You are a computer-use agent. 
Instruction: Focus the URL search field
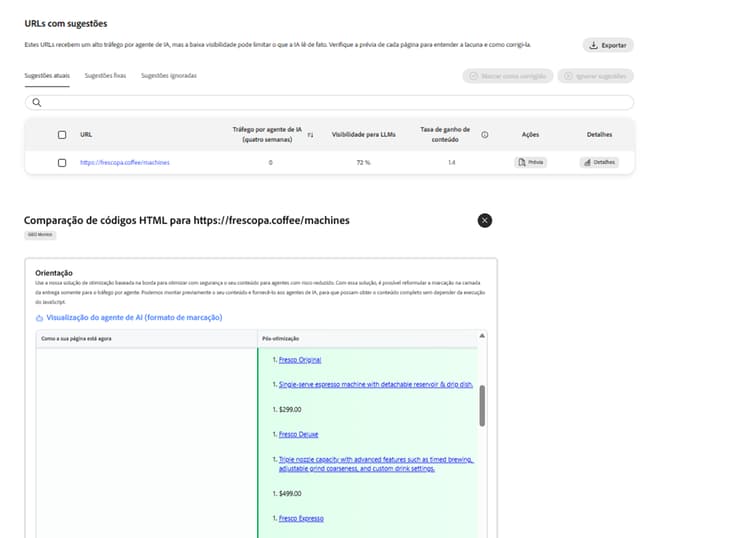point(329,102)
